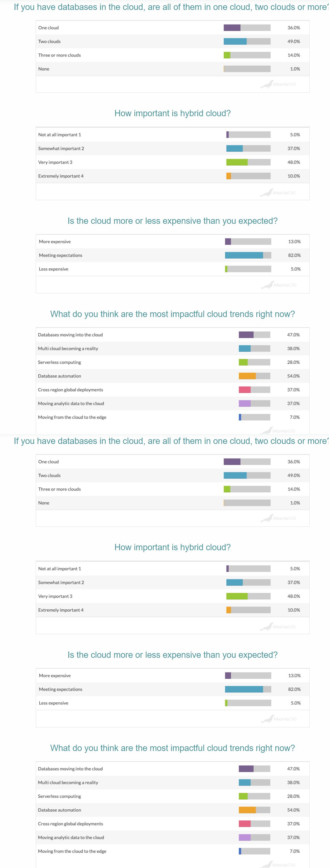Viewport: 329px width, 868px height.
Task: Select first 'Serverless computing' row label
Action: pos(60,363)
